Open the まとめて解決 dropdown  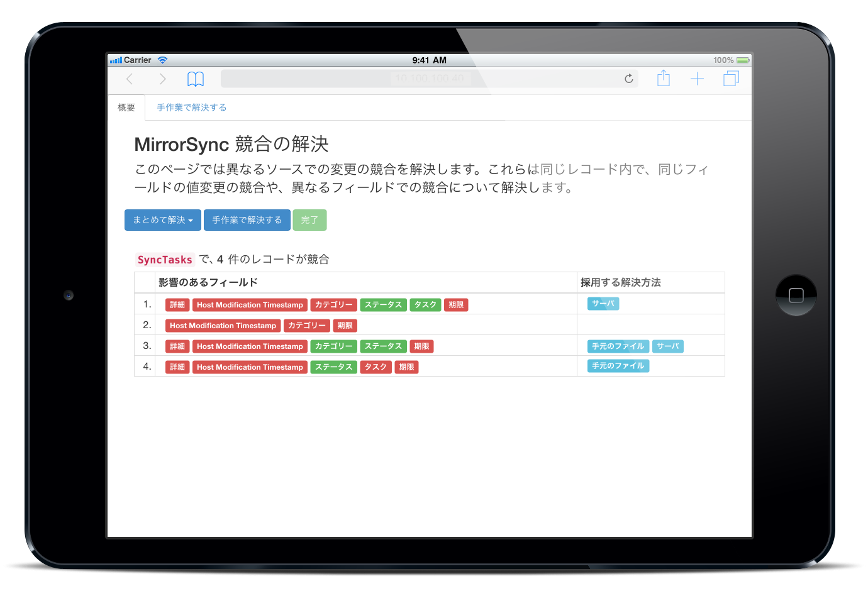tap(163, 220)
